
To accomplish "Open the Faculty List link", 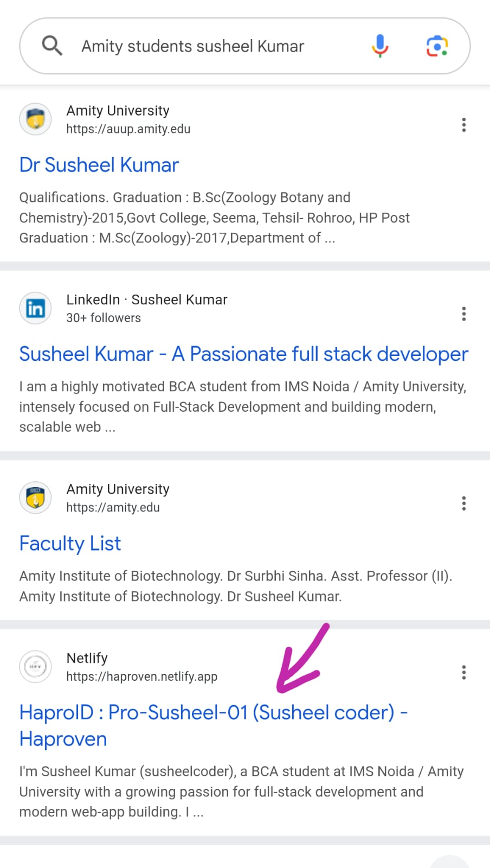I will (70, 544).
